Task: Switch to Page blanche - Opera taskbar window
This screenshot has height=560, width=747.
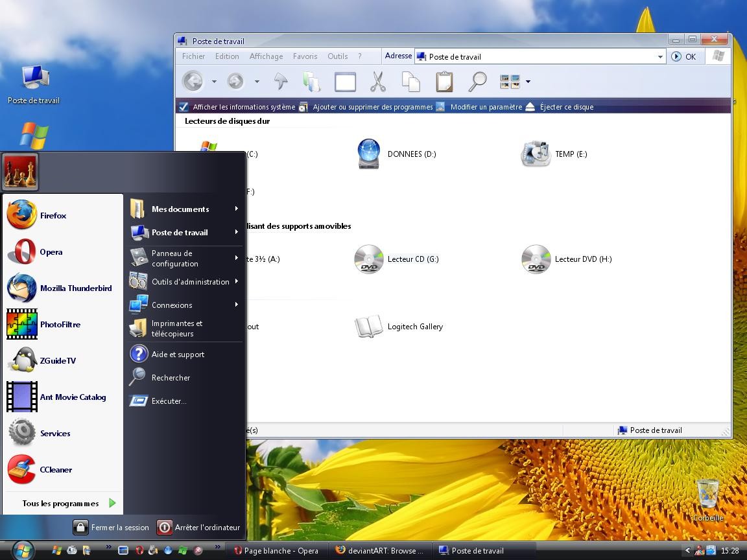Action: pyautogui.click(x=276, y=551)
